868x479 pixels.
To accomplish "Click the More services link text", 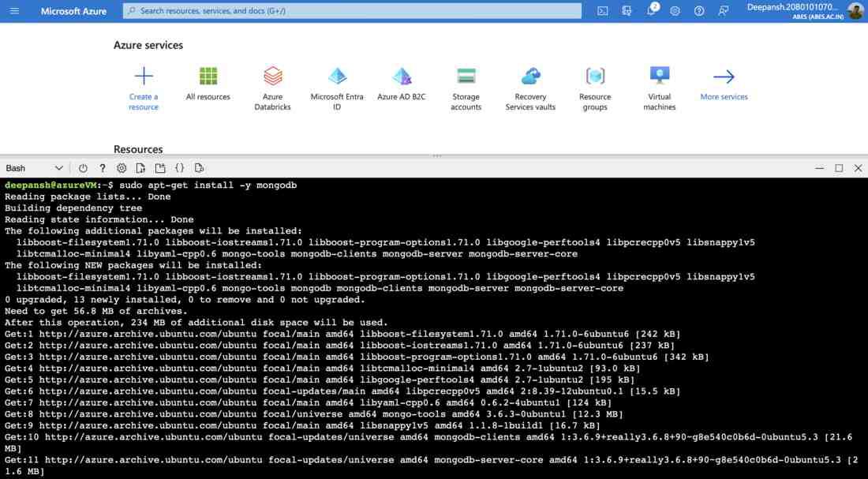I will 724,96.
